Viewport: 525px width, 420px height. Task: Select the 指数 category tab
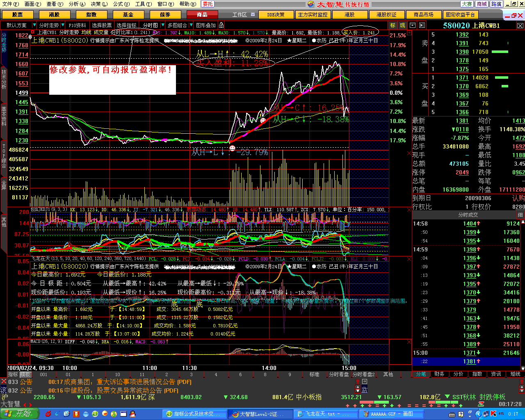91,15
